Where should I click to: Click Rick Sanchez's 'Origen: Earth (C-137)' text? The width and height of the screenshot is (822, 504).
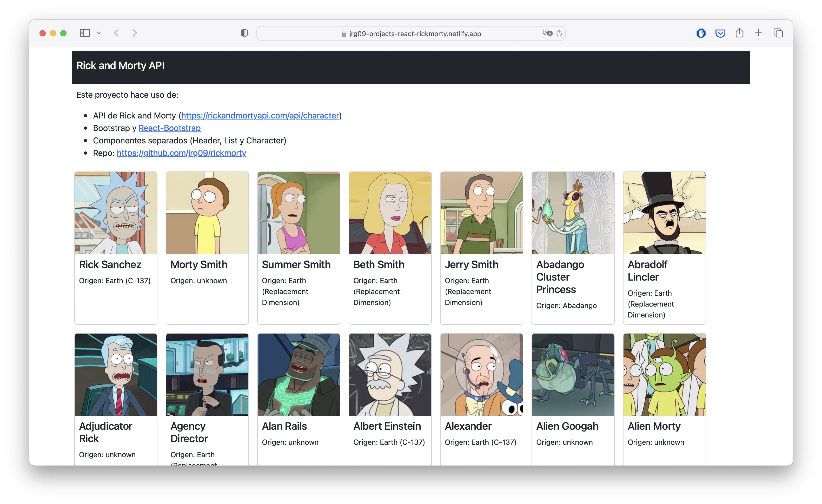(115, 281)
